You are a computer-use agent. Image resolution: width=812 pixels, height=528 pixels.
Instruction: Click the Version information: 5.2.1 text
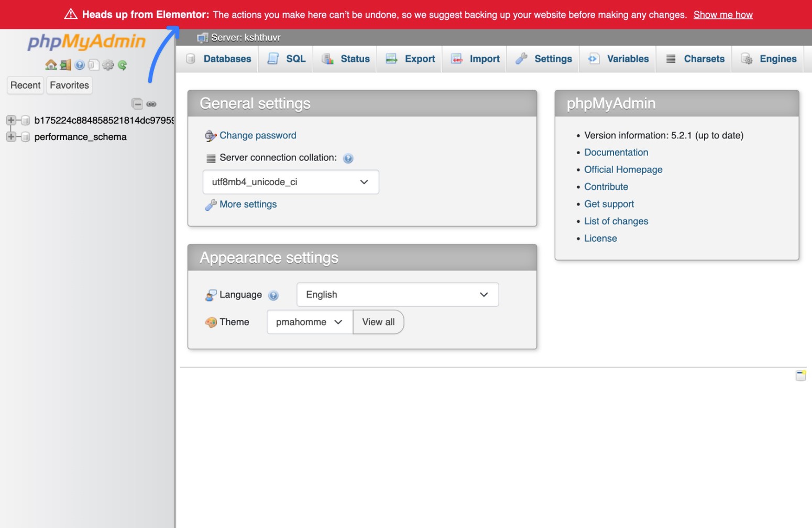(664, 136)
